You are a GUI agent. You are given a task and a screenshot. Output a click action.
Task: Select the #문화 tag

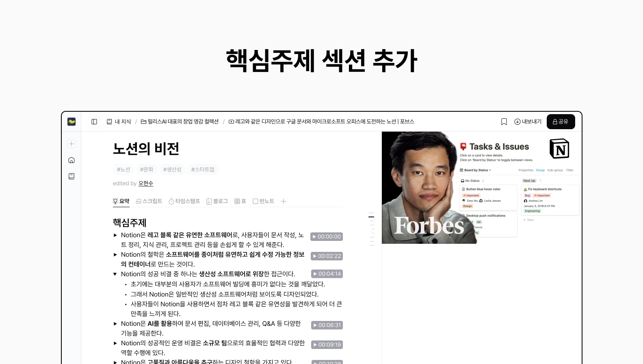pos(147,169)
